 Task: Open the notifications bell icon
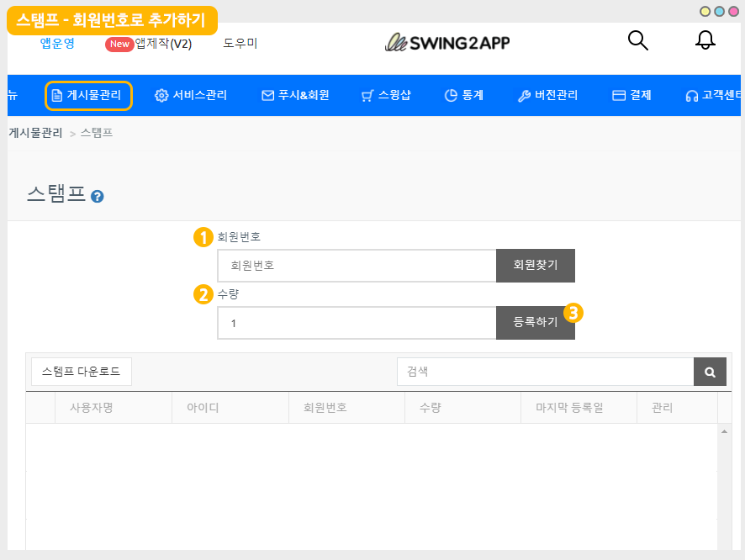(705, 40)
